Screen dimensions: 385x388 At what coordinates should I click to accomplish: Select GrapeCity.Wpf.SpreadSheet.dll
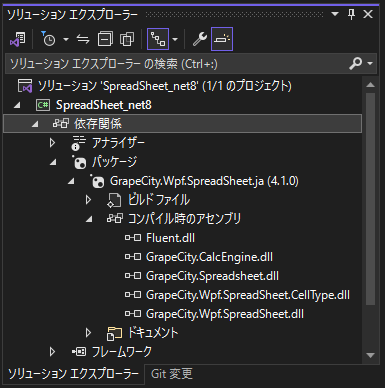[x=225, y=314]
